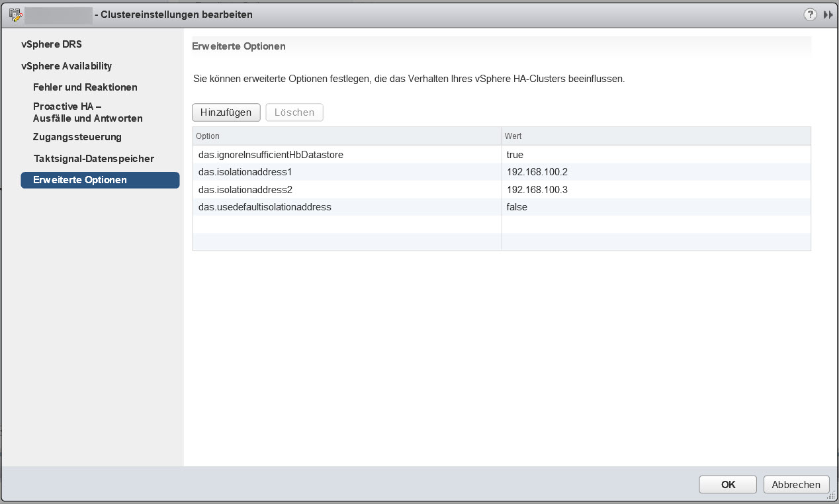Confirm with the OK button
The height and width of the screenshot is (504, 839).
(728, 484)
